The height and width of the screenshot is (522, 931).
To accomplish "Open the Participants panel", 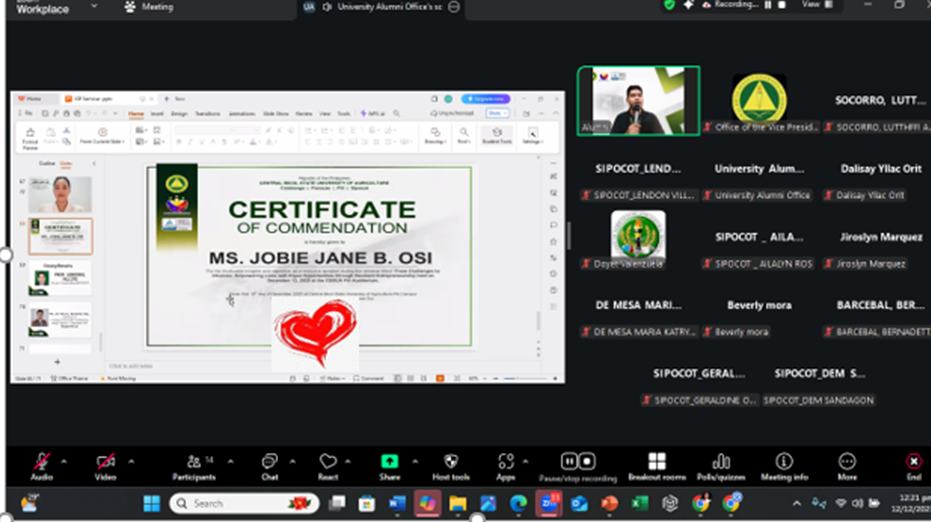I will pos(193,463).
